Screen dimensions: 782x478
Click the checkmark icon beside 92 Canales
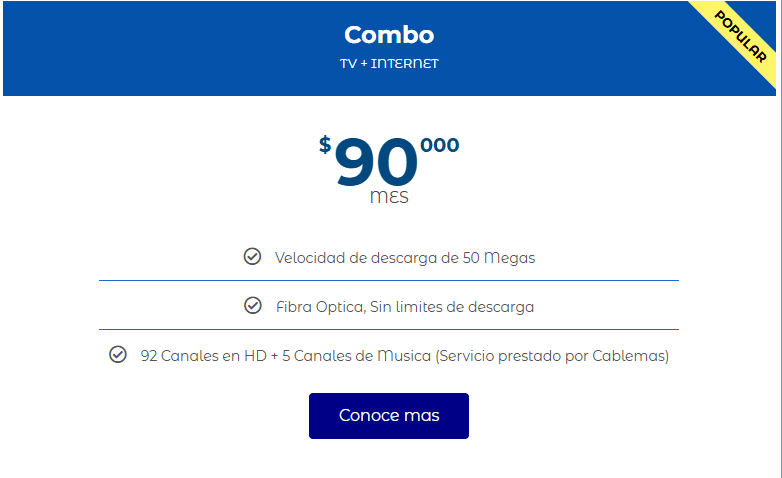[118, 355]
